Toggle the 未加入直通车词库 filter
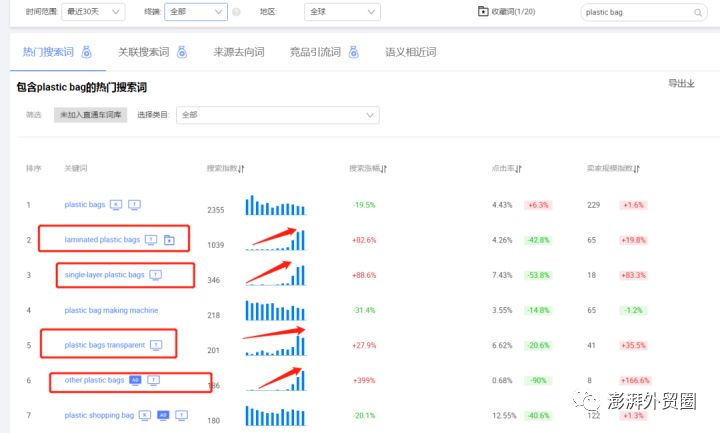 (90, 115)
